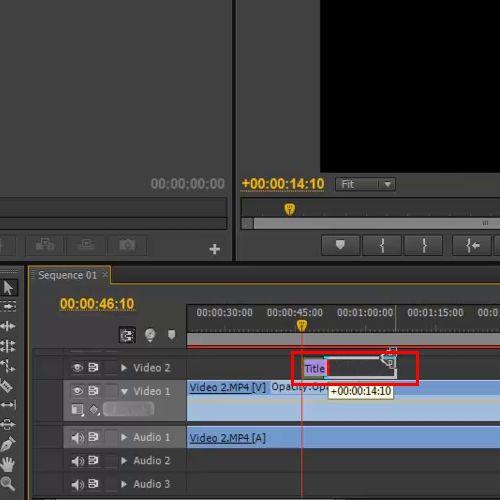Click the Mark In button
Image resolution: width=500 pixels, height=500 pixels.
point(382,245)
